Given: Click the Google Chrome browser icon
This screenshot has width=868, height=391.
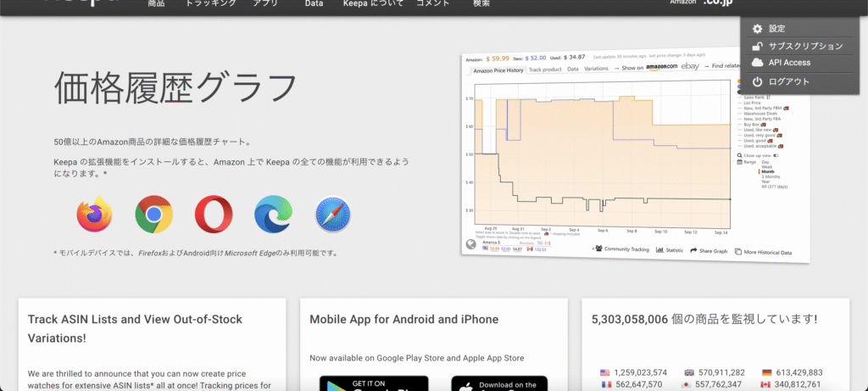Looking at the screenshot, I should 154,215.
